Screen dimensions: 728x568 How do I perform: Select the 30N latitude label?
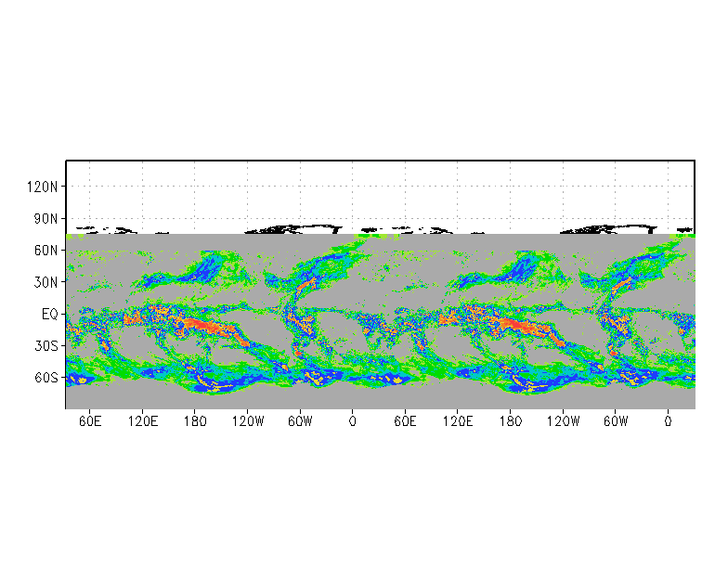point(46,282)
